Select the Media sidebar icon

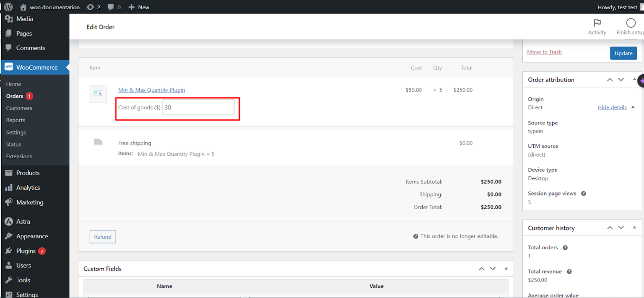pos(9,18)
